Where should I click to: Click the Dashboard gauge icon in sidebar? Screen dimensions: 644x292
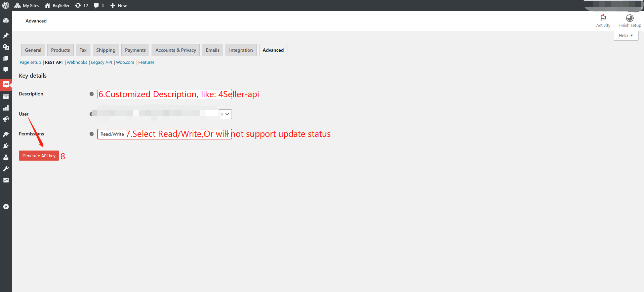click(x=6, y=20)
